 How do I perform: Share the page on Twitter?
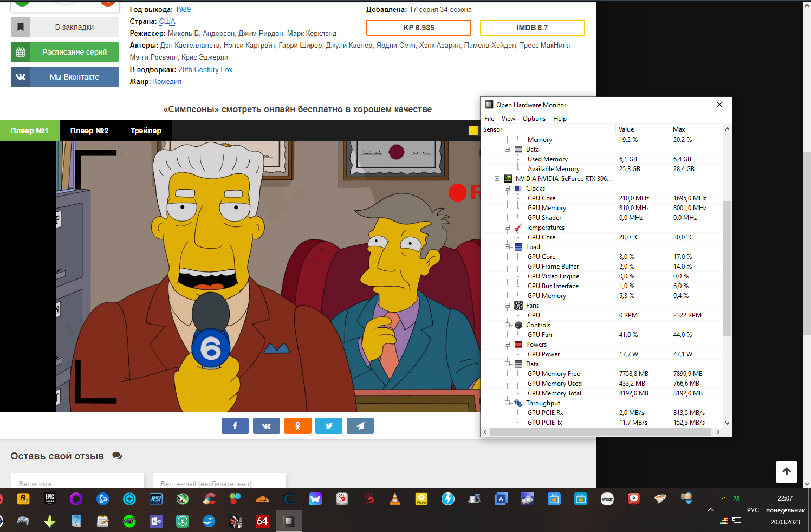(329, 426)
